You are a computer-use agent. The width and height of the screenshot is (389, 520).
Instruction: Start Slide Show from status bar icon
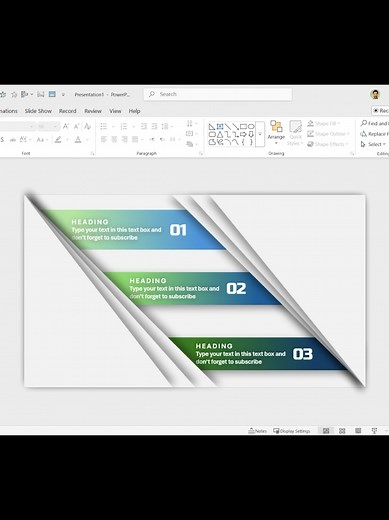[374, 431]
